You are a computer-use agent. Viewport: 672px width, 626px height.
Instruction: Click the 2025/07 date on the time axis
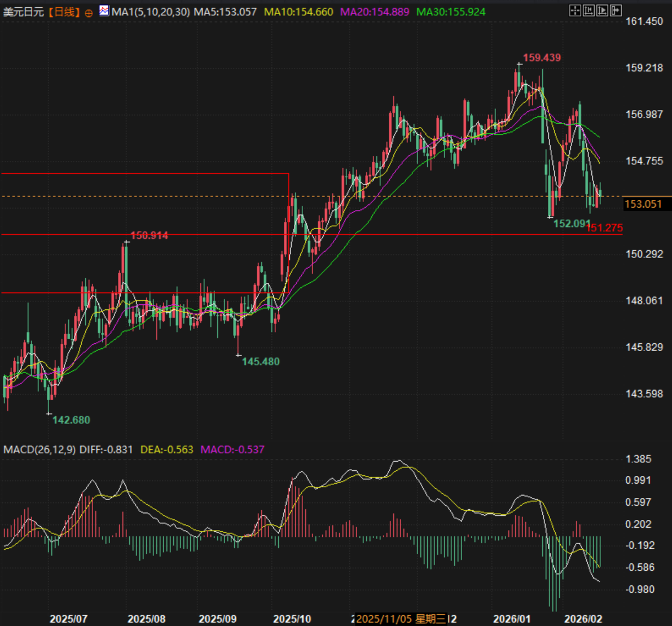(x=69, y=619)
